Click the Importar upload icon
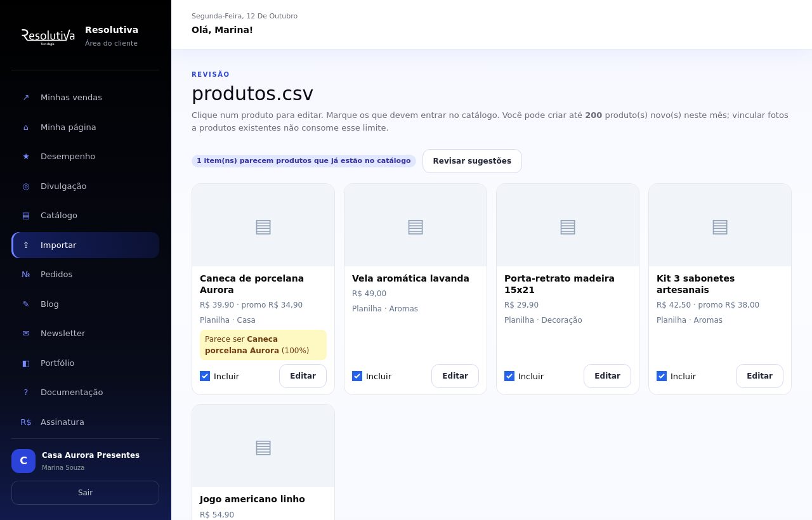 click(26, 245)
